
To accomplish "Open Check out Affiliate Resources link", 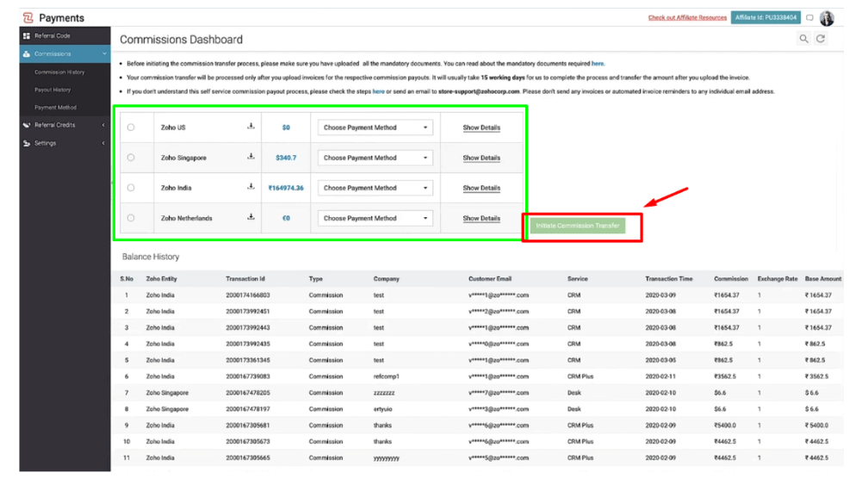I will (687, 18).
